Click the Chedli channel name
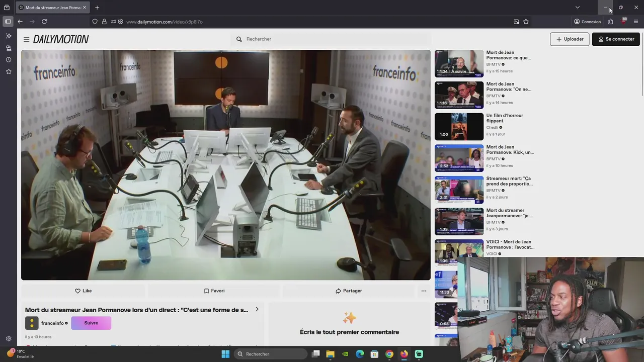Screen dimensions: 644x362 click(492, 128)
